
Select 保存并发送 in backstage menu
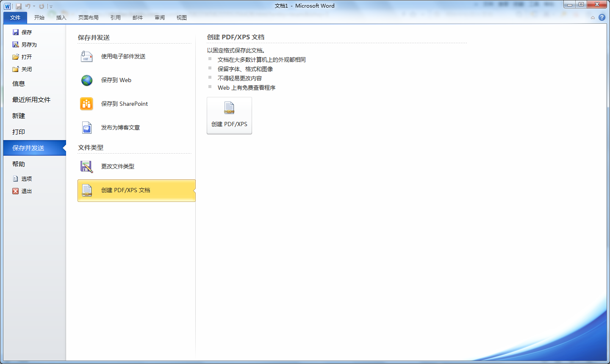click(x=35, y=148)
